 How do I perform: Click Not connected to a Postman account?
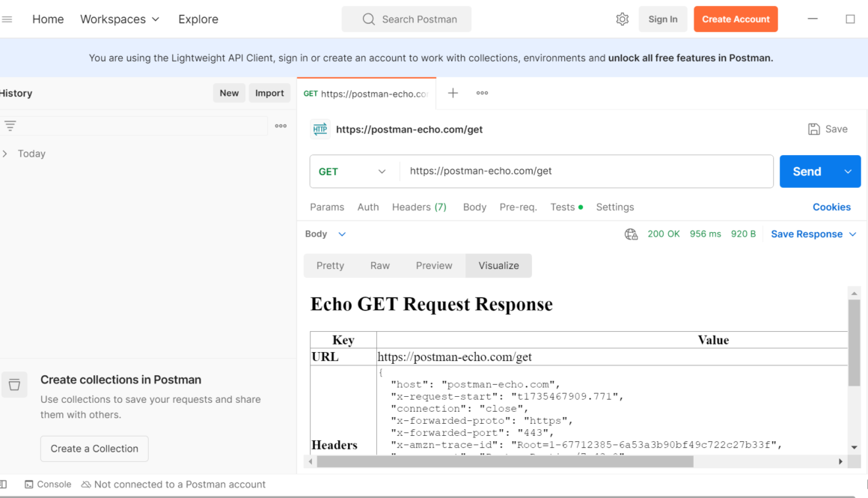coord(180,485)
